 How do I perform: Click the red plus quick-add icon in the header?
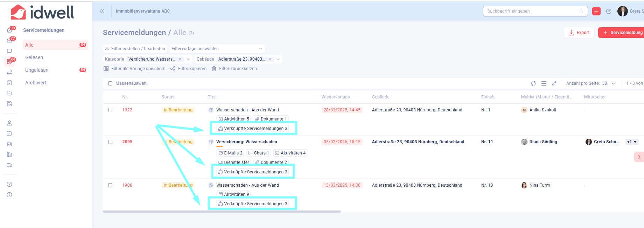pos(596,11)
